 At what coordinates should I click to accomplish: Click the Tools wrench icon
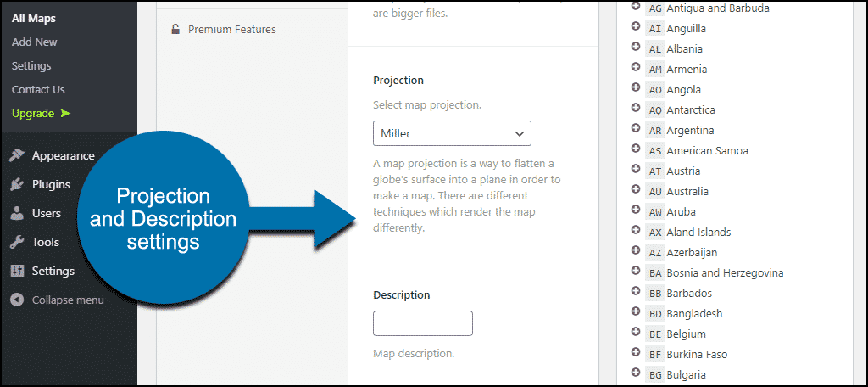pos(17,242)
